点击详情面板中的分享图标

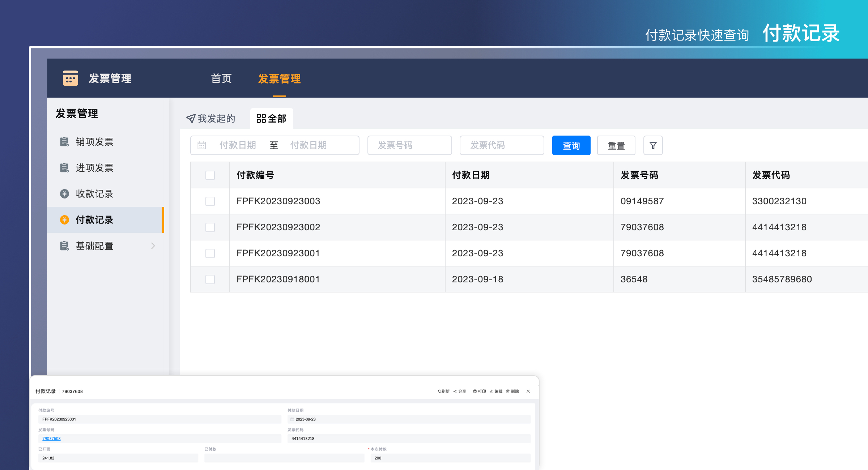tap(455, 391)
